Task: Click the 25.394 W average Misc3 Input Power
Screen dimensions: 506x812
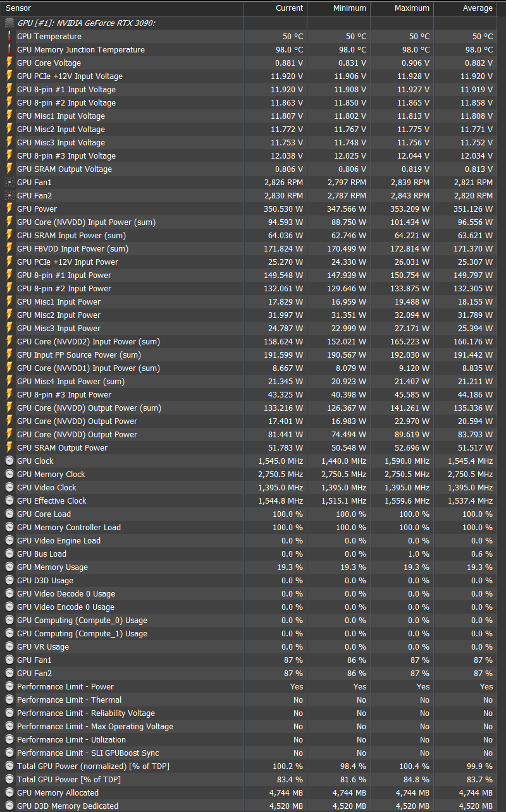Action: click(x=476, y=328)
